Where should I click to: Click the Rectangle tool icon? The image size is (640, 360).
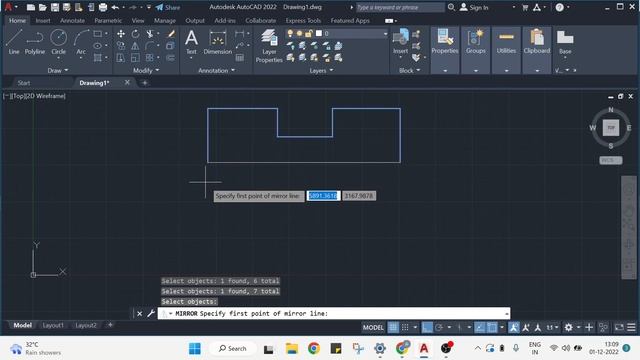point(98,34)
